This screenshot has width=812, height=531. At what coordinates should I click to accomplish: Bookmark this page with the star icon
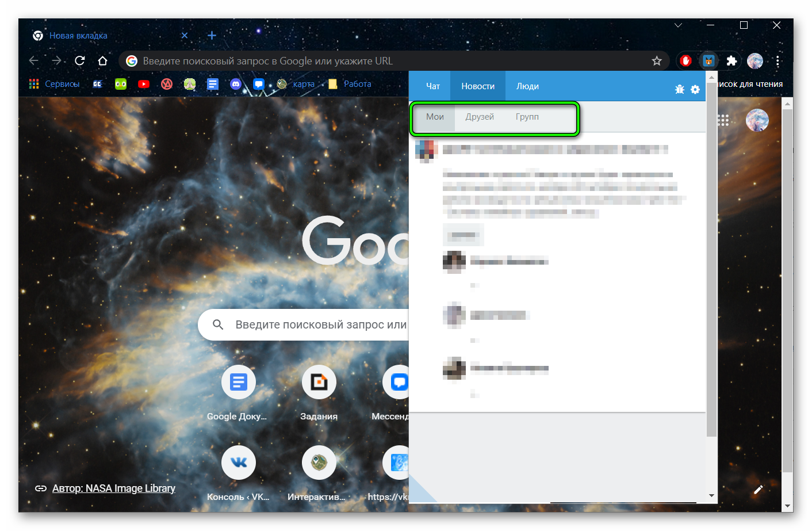click(x=657, y=61)
